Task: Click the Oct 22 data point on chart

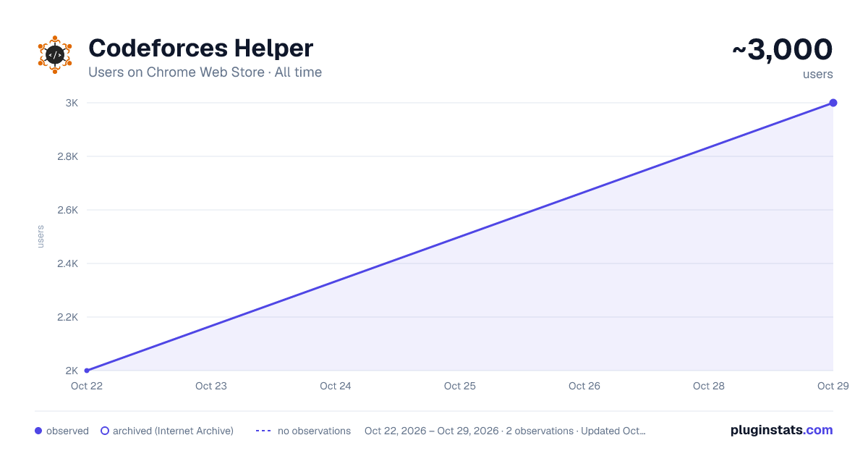Action: click(x=87, y=371)
